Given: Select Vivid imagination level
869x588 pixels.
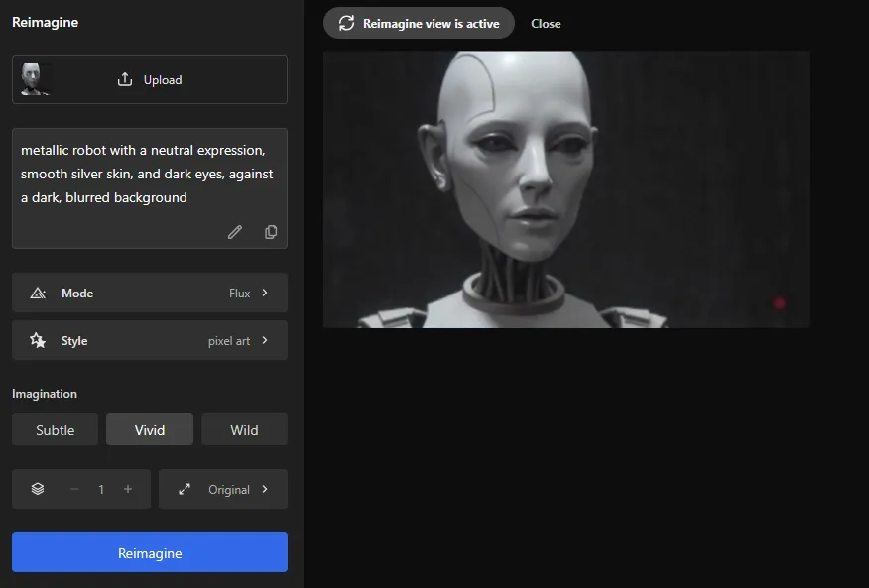Looking at the screenshot, I should [150, 430].
